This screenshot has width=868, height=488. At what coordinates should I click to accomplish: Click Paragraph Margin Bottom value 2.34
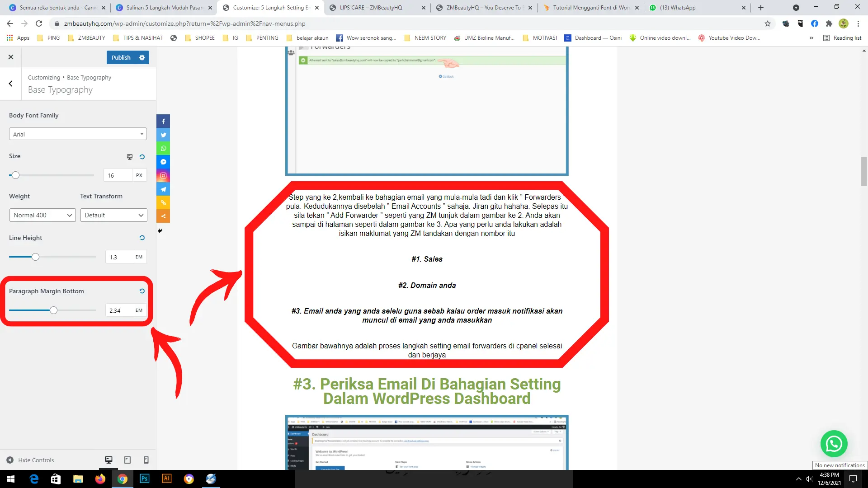coord(119,310)
